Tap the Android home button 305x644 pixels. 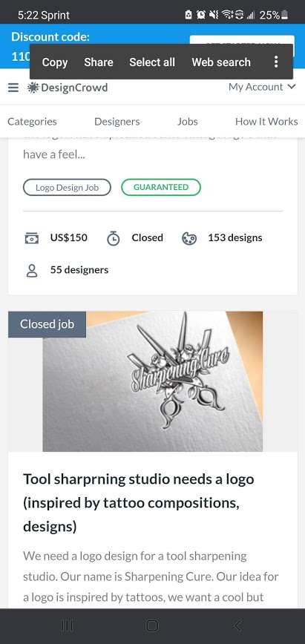pos(153,625)
